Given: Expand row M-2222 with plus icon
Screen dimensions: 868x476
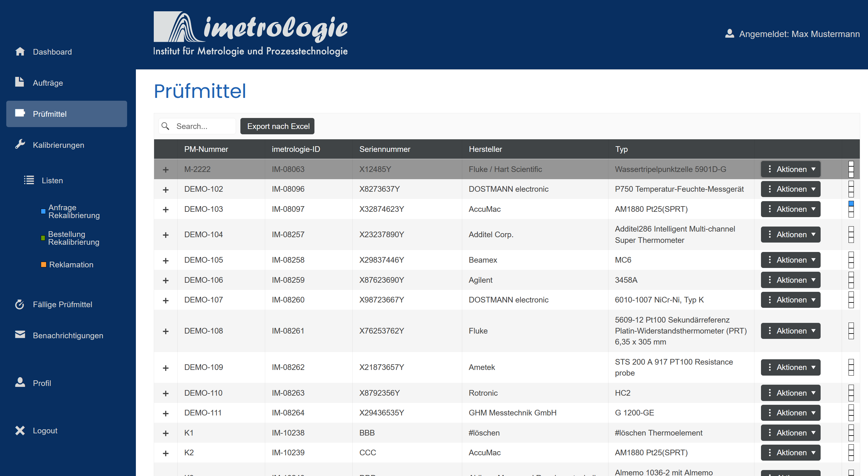Looking at the screenshot, I should (165, 169).
